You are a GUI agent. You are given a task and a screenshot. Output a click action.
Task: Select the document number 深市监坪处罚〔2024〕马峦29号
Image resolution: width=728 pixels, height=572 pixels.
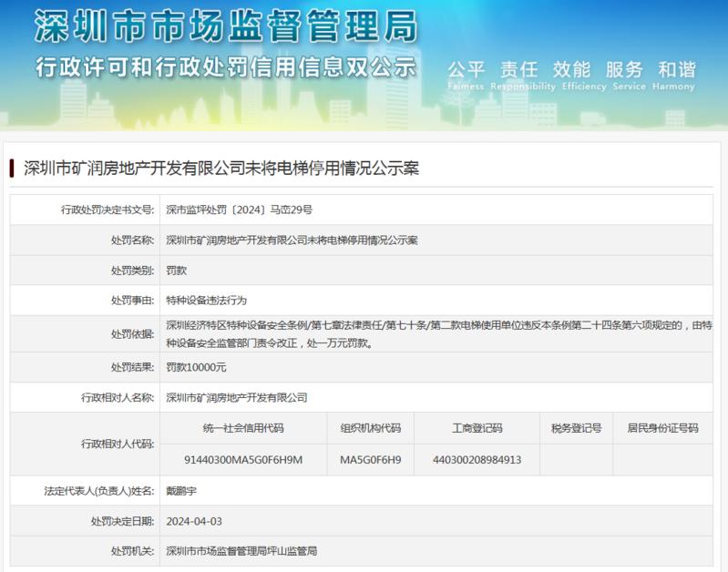click(x=239, y=209)
